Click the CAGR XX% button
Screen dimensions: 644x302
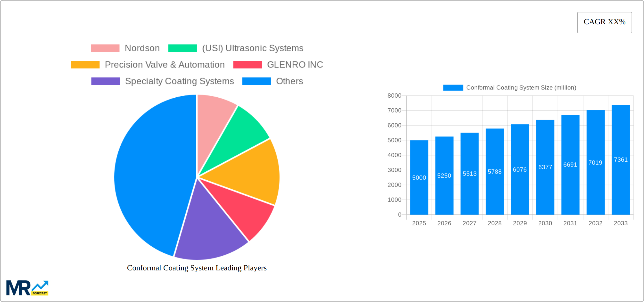[604, 22]
